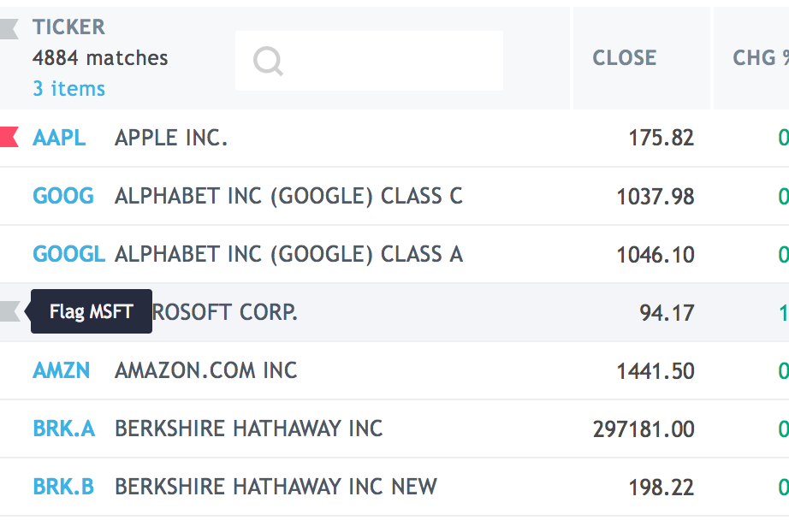Open the GOOGL ticker link
The width and height of the screenshot is (789, 532).
[x=69, y=254]
